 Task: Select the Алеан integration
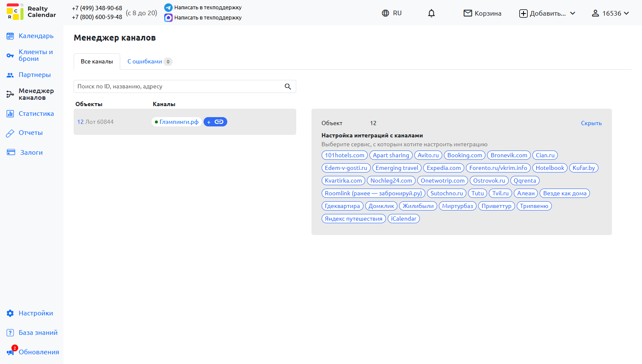tap(526, 193)
